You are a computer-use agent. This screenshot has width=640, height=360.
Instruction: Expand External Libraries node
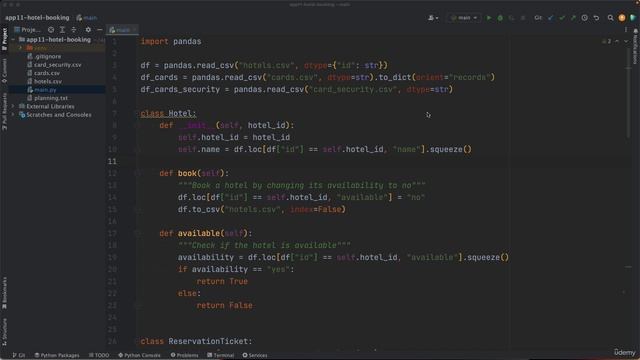pos(13,106)
